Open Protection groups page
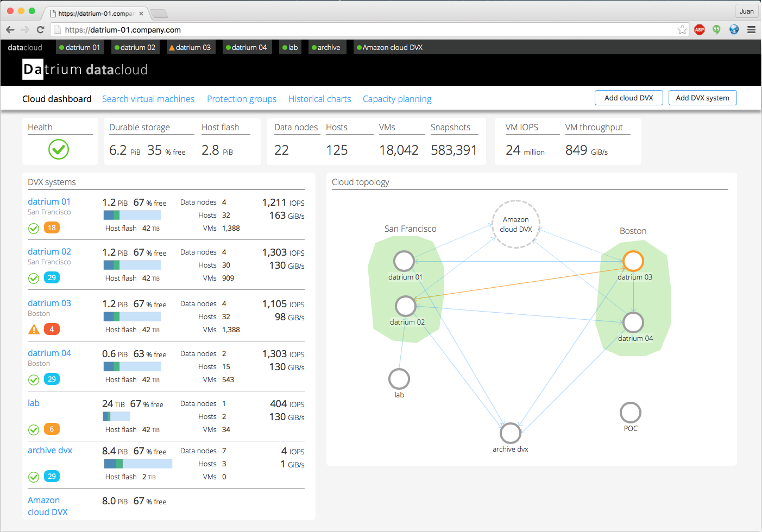 [x=242, y=99]
